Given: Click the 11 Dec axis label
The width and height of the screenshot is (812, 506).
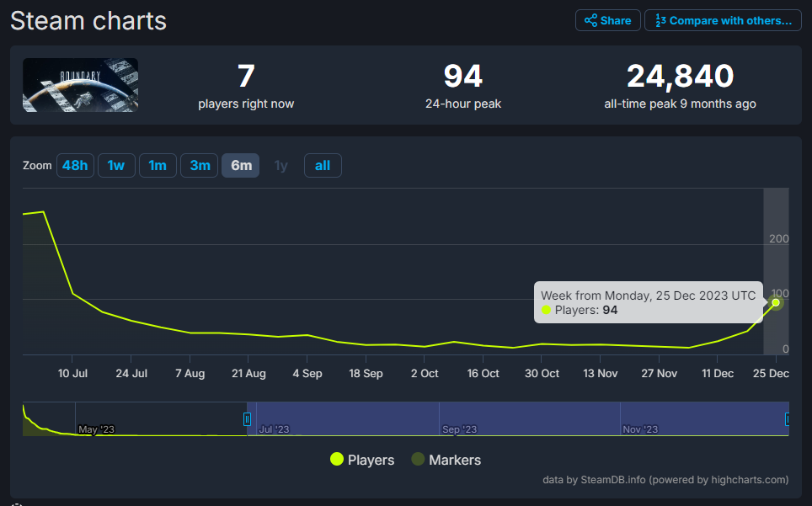Looking at the screenshot, I should coord(718,374).
